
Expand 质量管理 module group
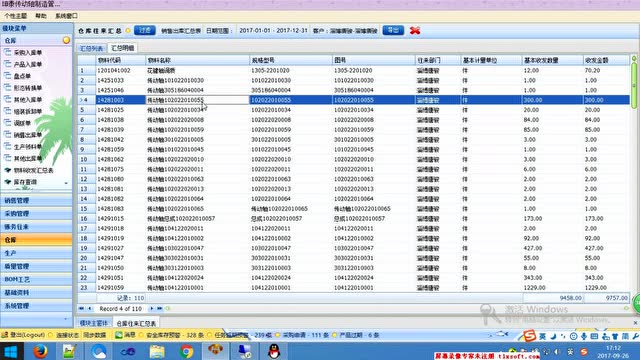tap(36, 266)
